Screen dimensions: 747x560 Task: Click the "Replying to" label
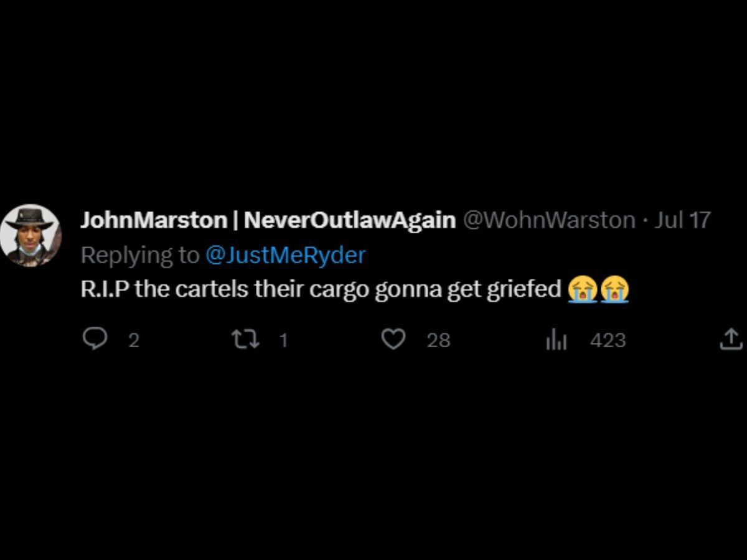point(140,255)
